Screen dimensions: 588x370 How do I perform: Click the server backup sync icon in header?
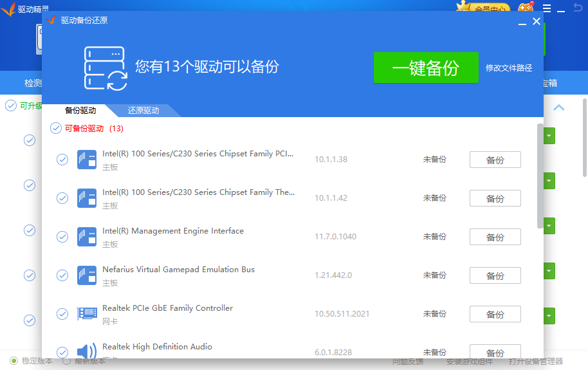(106, 68)
